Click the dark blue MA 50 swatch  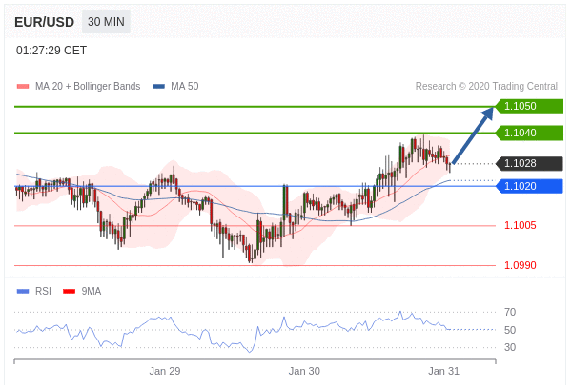(x=158, y=87)
